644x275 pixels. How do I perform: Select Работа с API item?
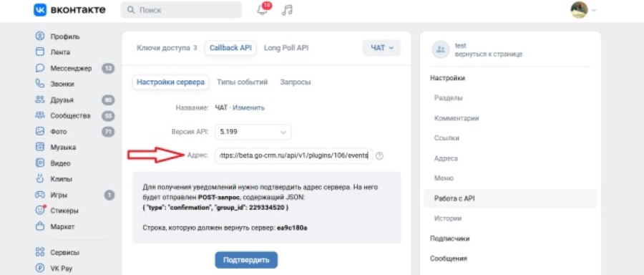coord(510,198)
